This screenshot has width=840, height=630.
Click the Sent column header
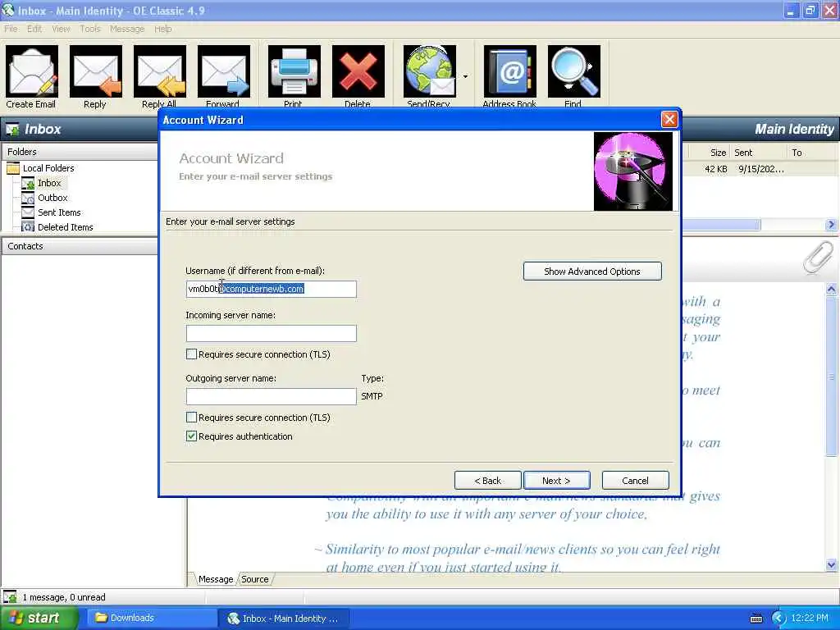point(759,153)
